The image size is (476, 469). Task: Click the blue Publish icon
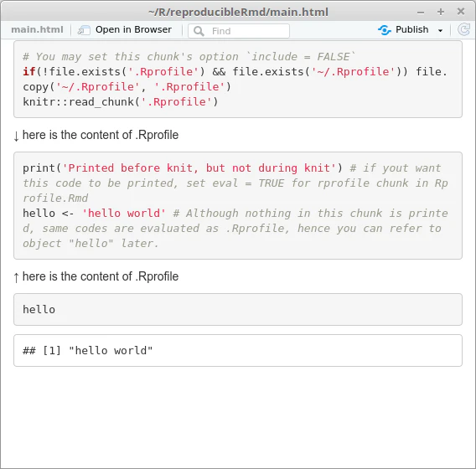(385, 30)
